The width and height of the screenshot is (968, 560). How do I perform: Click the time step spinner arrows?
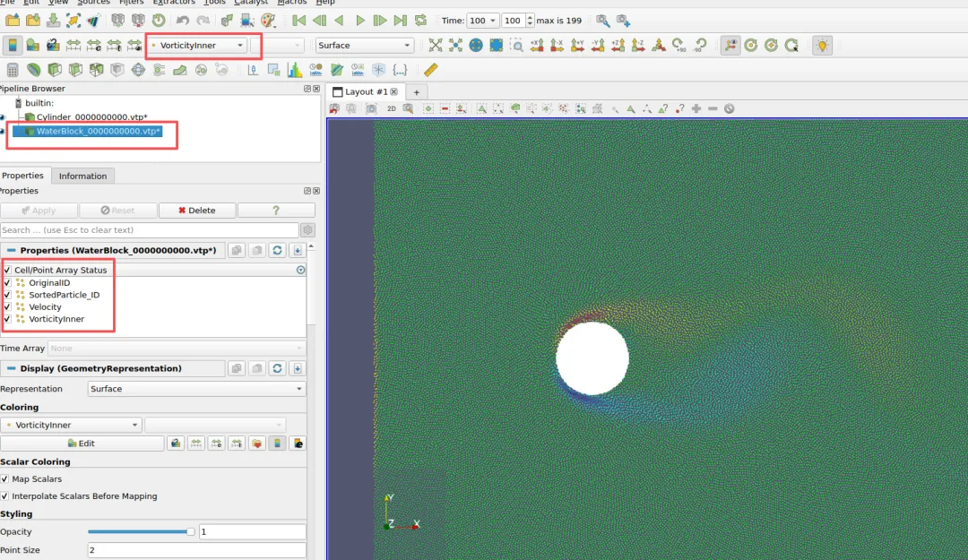pyautogui.click(x=530, y=21)
